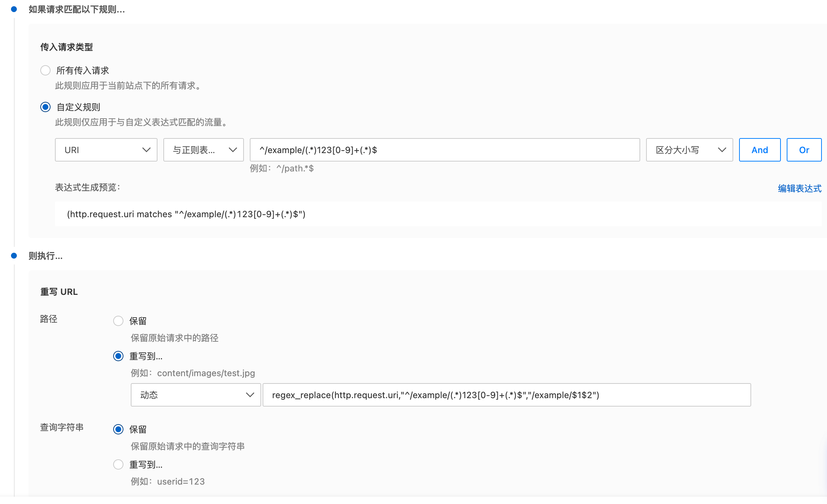The image size is (827, 504).
Task: Click the 如果请求匹配以下规则 step bullet
Action: point(14,9)
